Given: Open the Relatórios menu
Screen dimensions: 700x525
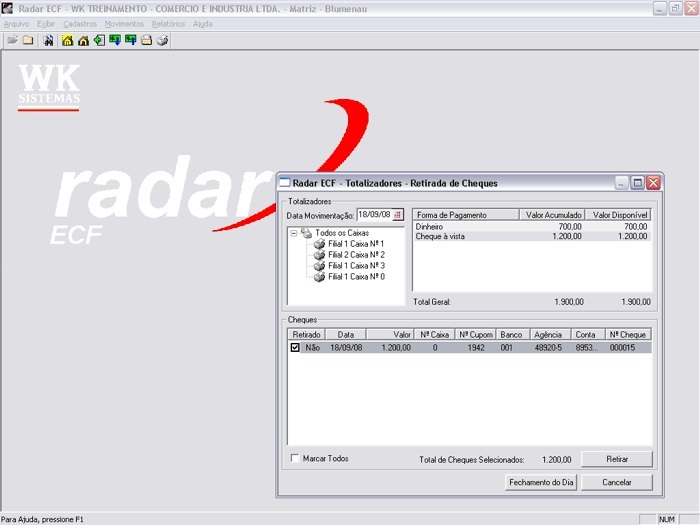Looking at the screenshot, I should coord(168,24).
